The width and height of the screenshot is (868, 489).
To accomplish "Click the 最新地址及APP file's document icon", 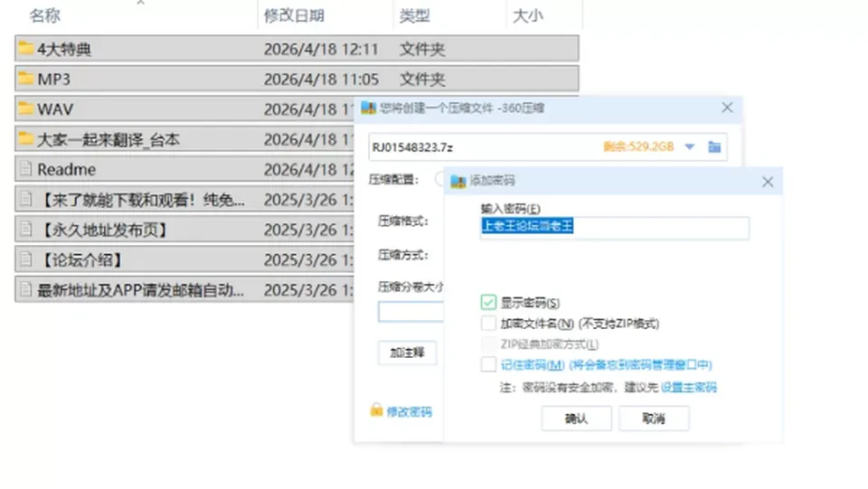I will pos(25,289).
